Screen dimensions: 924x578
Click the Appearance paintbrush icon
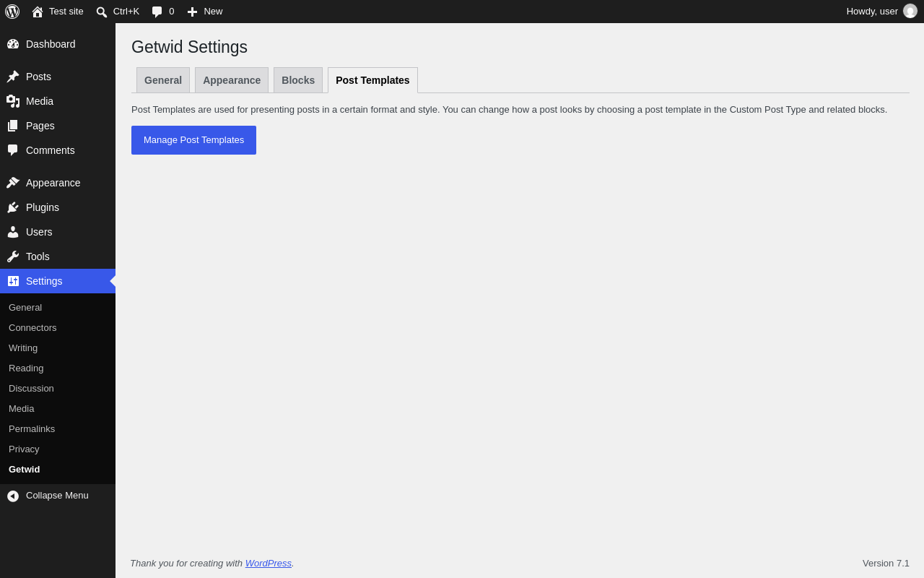pyautogui.click(x=13, y=183)
